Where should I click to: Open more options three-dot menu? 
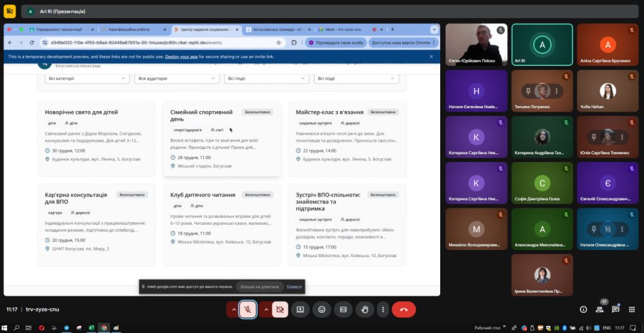click(x=382, y=309)
